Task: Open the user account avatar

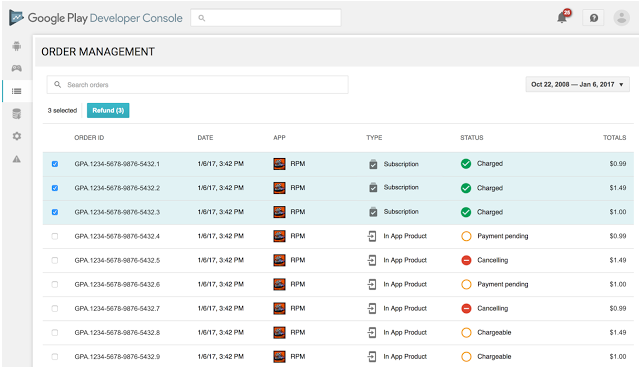Action: coord(621,18)
